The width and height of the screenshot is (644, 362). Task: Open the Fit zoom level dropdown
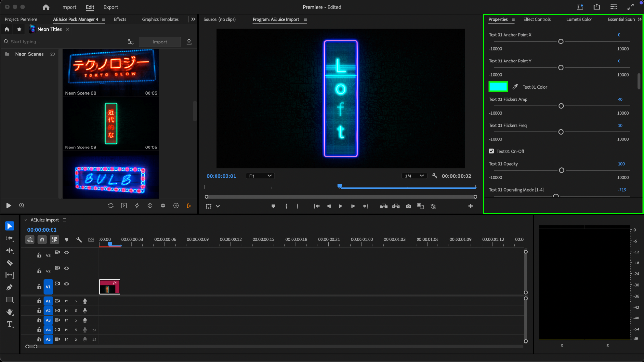point(260,176)
